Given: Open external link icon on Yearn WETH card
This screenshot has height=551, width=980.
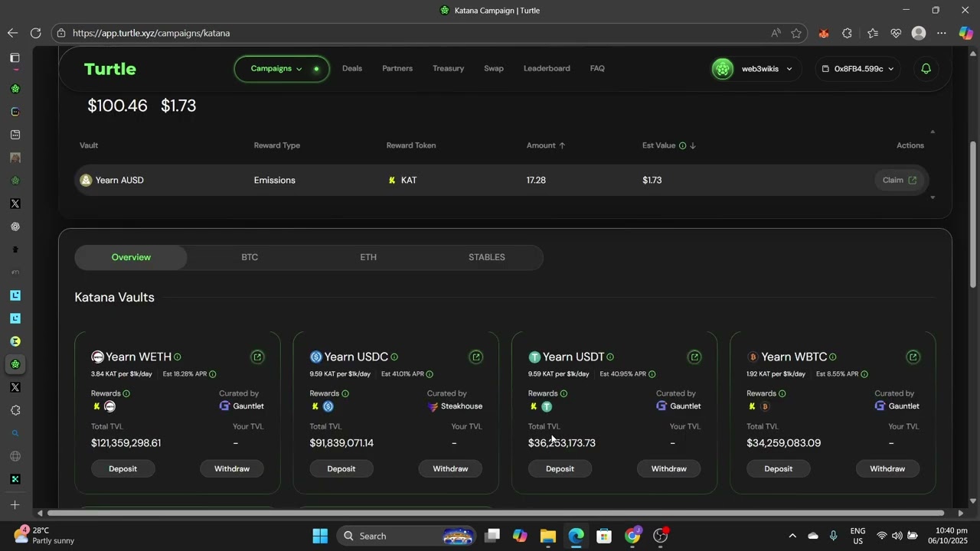Looking at the screenshot, I should [x=257, y=357].
